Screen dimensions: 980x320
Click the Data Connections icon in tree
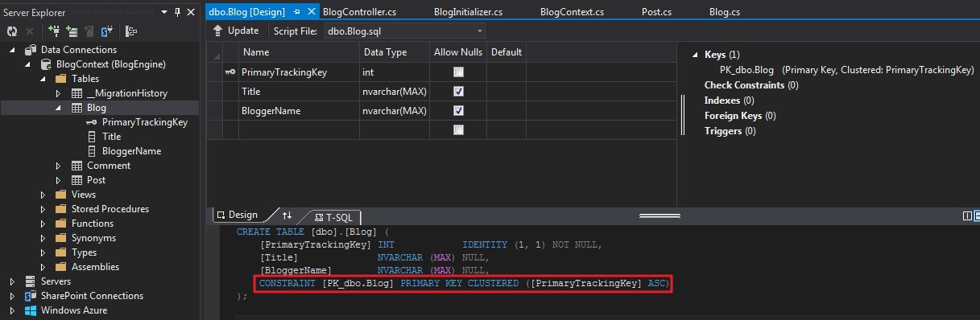click(30, 50)
